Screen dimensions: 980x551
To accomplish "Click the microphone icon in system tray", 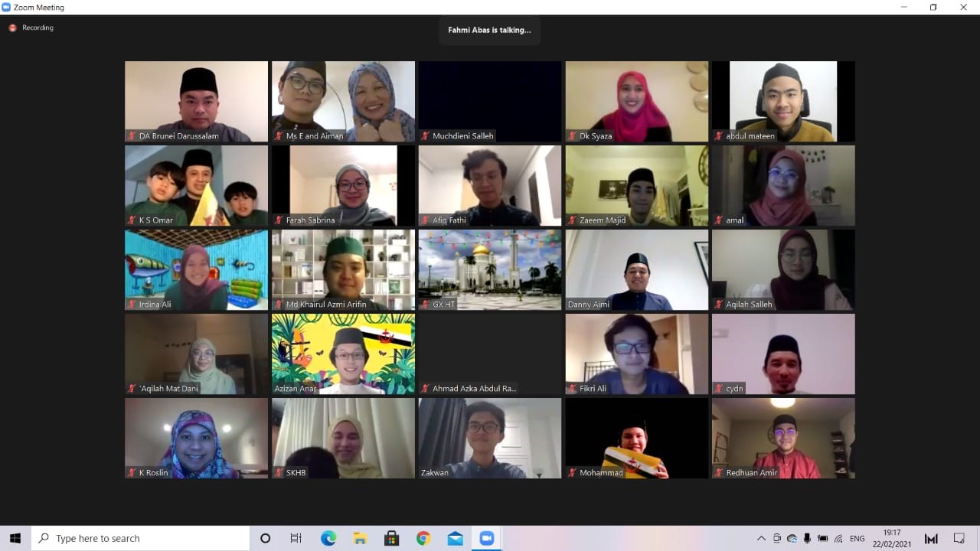I will click(807, 539).
